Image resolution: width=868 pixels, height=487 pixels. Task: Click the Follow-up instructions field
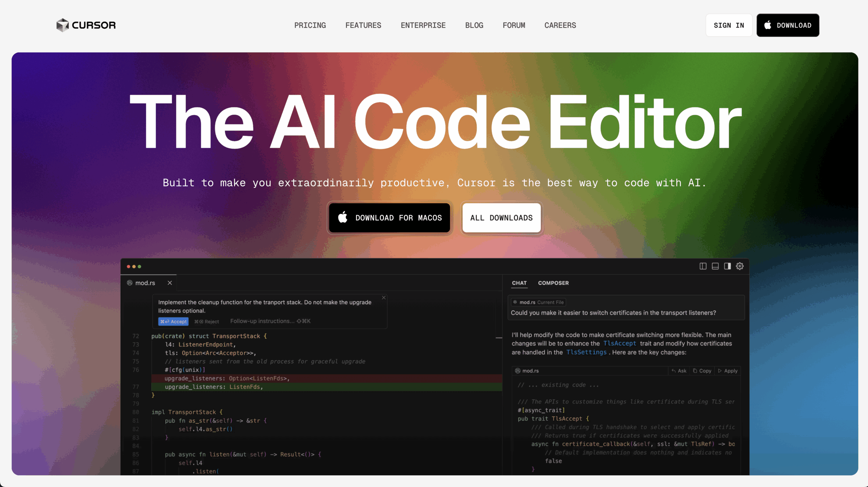click(x=270, y=321)
